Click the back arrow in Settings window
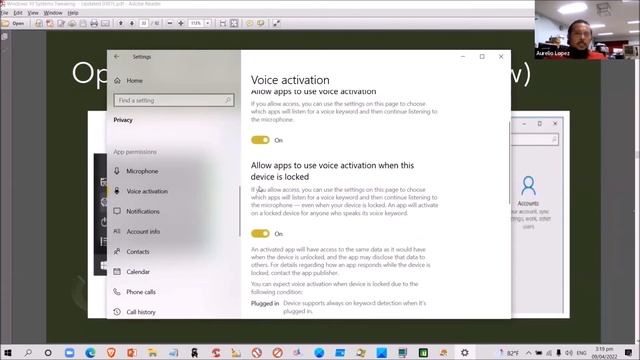Viewport: 640px width, 360px height. tap(117, 57)
